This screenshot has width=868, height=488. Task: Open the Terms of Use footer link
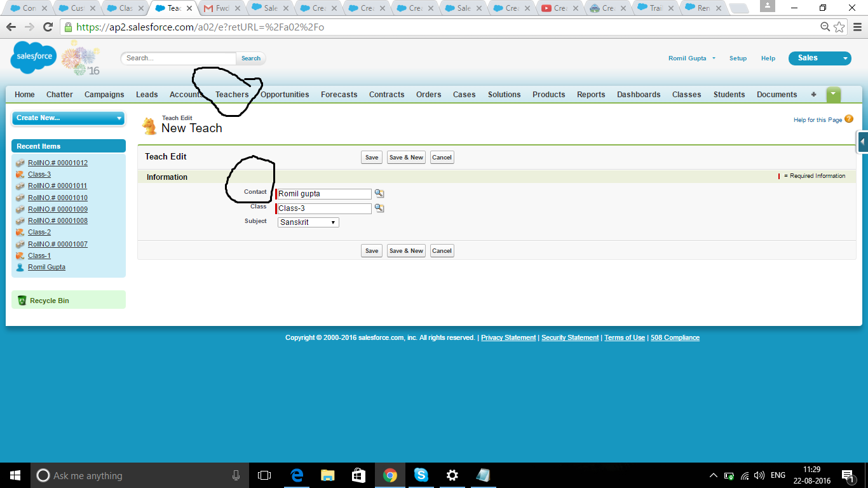pos(625,338)
